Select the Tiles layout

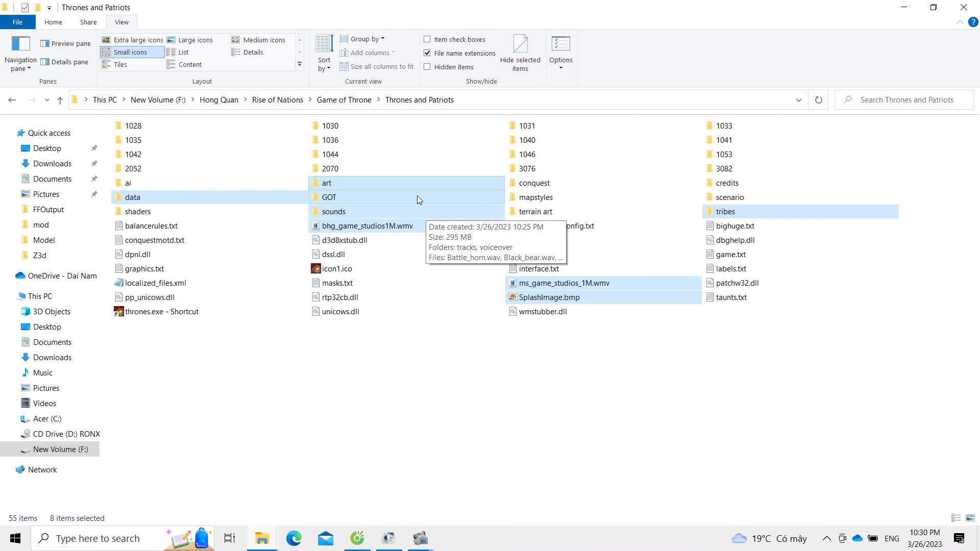pos(115,64)
